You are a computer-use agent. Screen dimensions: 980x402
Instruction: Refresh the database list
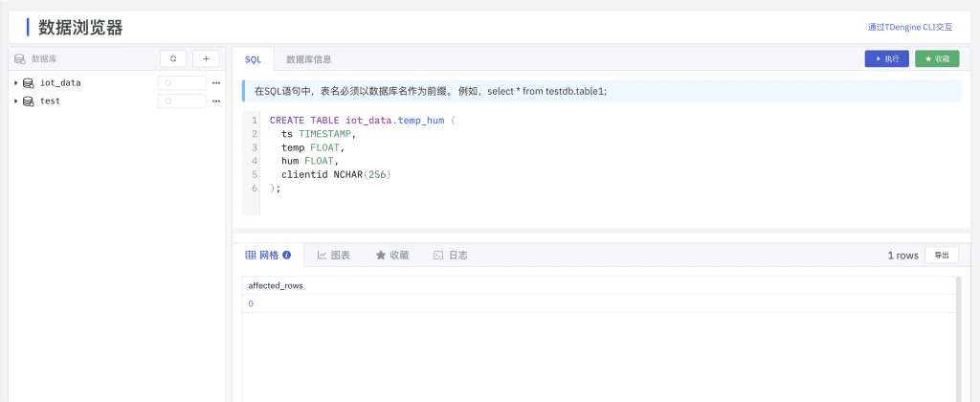pyautogui.click(x=173, y=58)
